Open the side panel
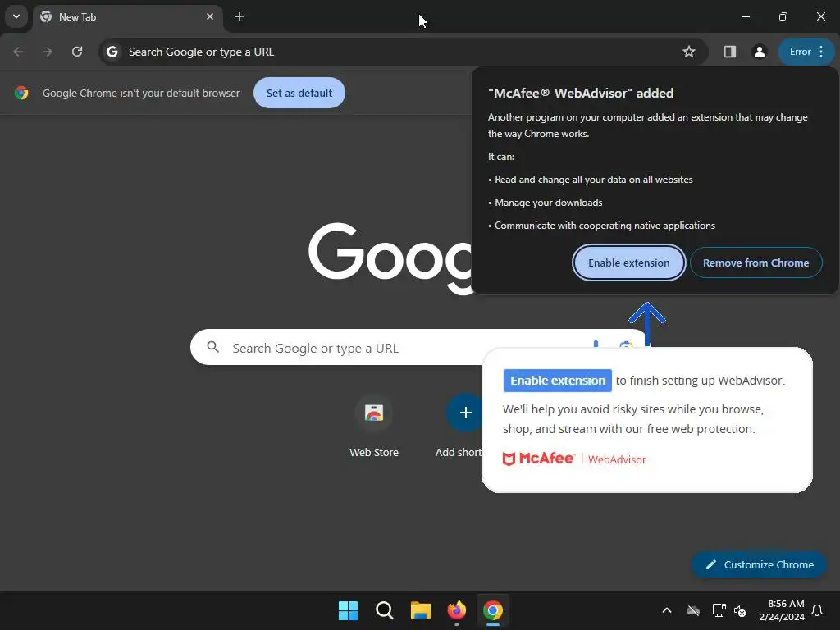Viewport: 840px width, 630px height. pos(729,52)
